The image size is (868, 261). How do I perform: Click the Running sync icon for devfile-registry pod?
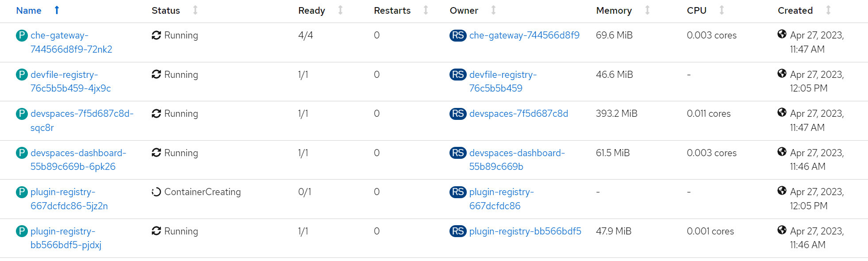coord(156,74)
